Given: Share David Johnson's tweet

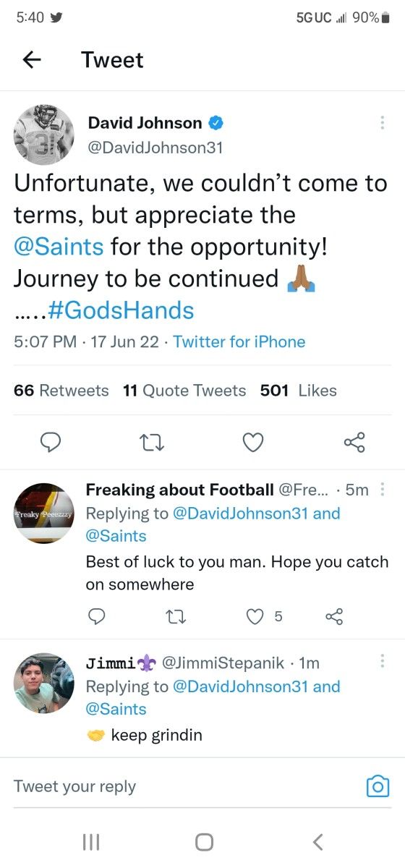Looking at the screenshot, I should (x=354, y=442).
